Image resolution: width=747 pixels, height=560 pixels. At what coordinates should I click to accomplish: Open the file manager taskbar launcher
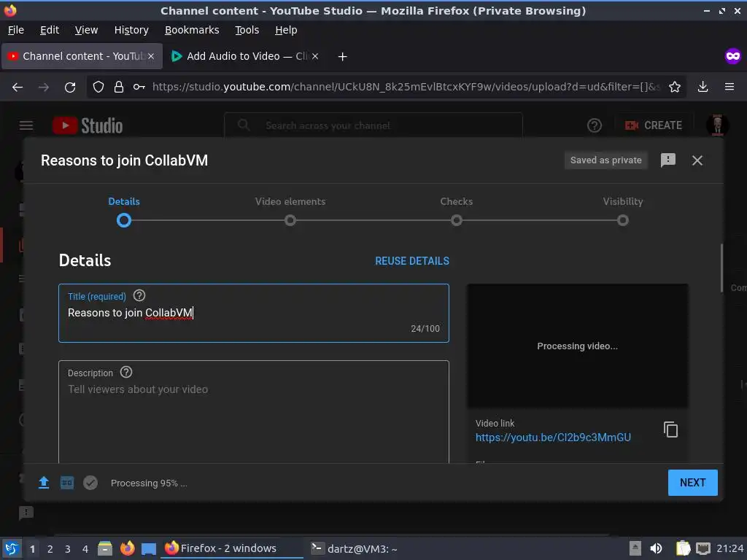105,548
